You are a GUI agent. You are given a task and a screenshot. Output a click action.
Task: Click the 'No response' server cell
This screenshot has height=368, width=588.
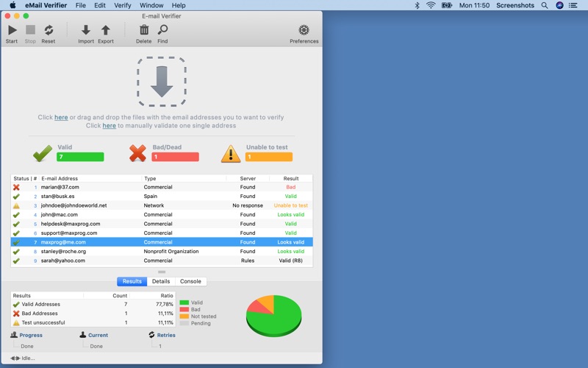point(248,205)
